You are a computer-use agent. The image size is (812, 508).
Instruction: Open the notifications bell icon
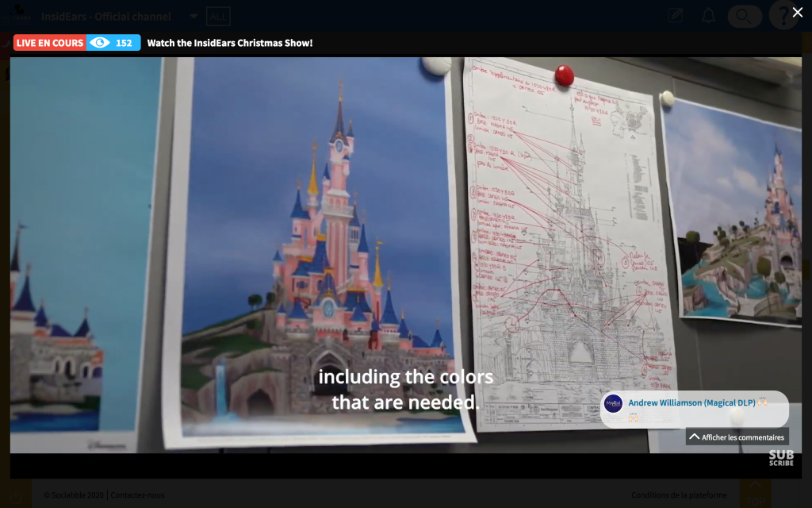point(708,16)
